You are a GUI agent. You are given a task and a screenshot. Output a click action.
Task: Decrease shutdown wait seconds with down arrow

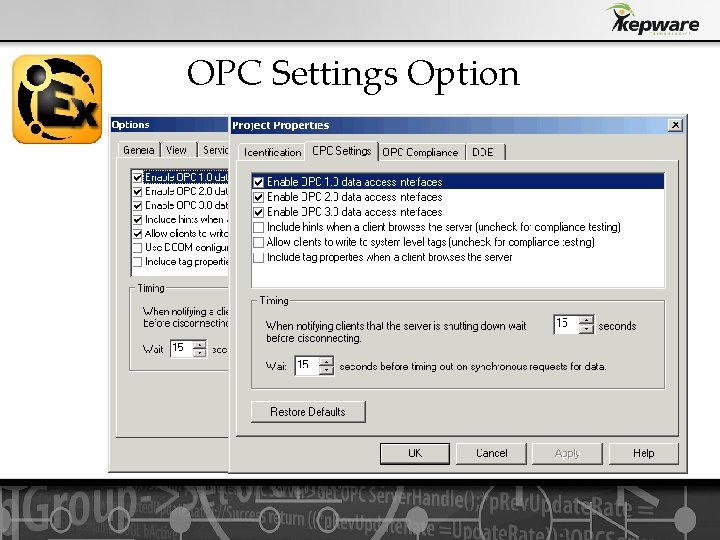pyautogui.click(x=586, y=329)
